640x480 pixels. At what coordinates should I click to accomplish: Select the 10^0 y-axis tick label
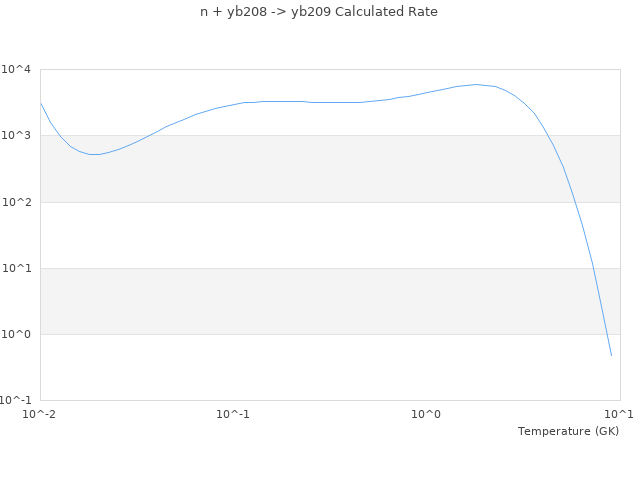coord(16,334)
